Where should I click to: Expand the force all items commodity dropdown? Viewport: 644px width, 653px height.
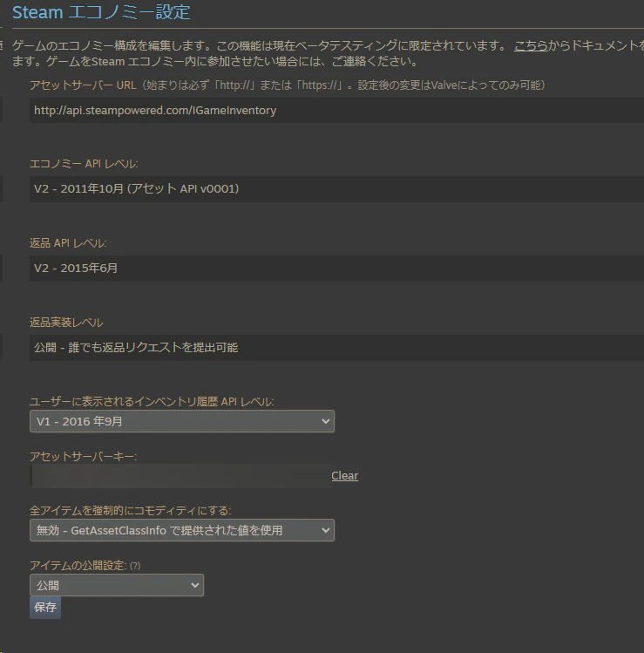coord(182,530)
